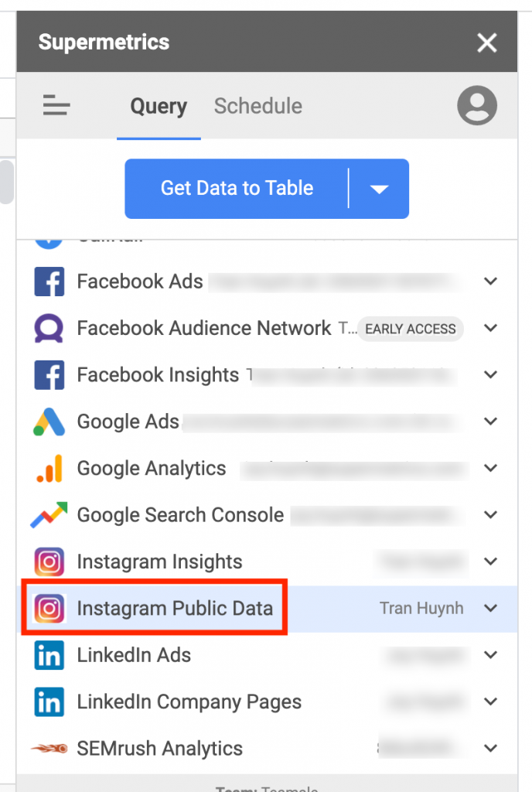
Task: Select the LinkedIn Ads icon
Action: pos(49,655)
